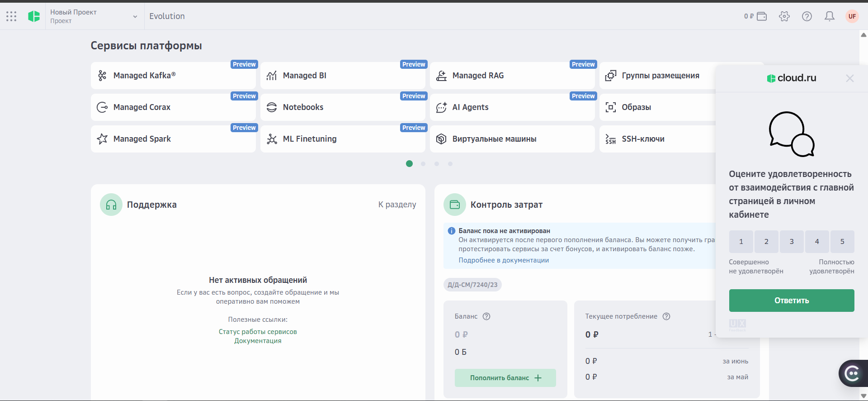This screenshot has width=868, height=401.
Task: Select rating 3 in satisfaction survey
Action: [792, 242]
